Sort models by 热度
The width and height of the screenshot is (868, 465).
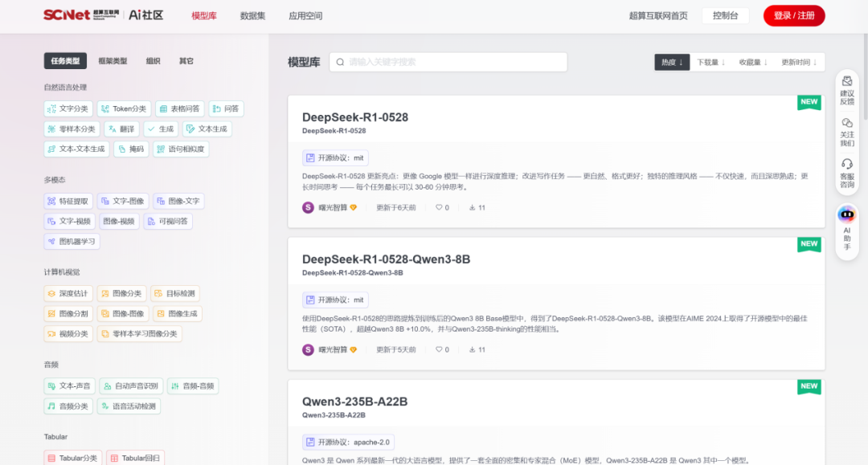672,63
